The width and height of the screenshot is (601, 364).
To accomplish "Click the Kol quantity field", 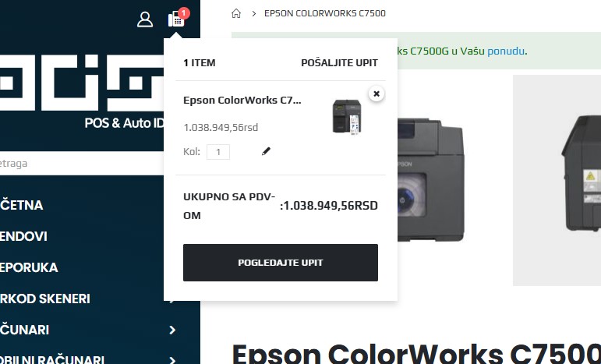I will pyautogui.click(x=218, y=152).
